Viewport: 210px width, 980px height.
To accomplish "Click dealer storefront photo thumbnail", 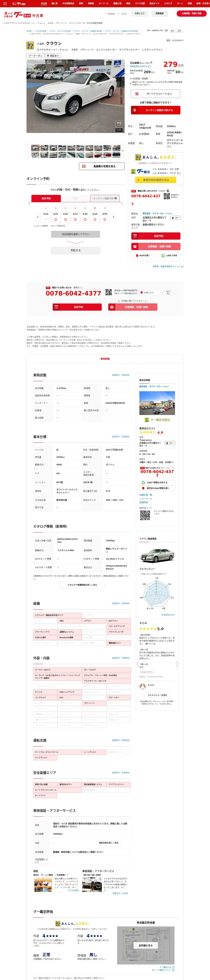I will click(157, 403).
